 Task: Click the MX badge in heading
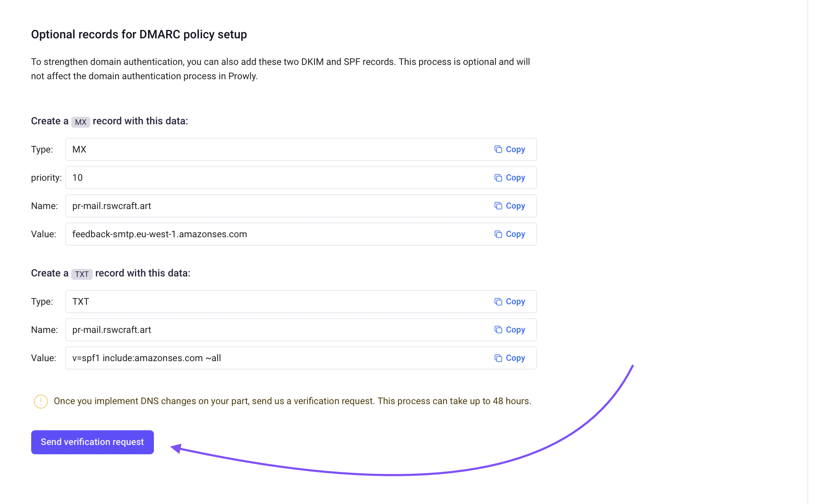click(81, 122)
